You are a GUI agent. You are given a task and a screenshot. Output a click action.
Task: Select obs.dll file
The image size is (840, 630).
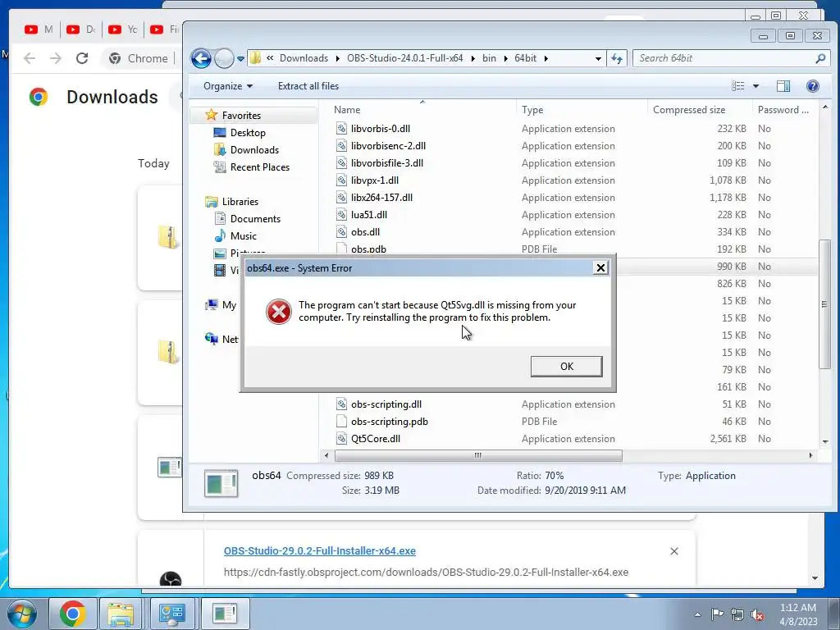point(365,231)
